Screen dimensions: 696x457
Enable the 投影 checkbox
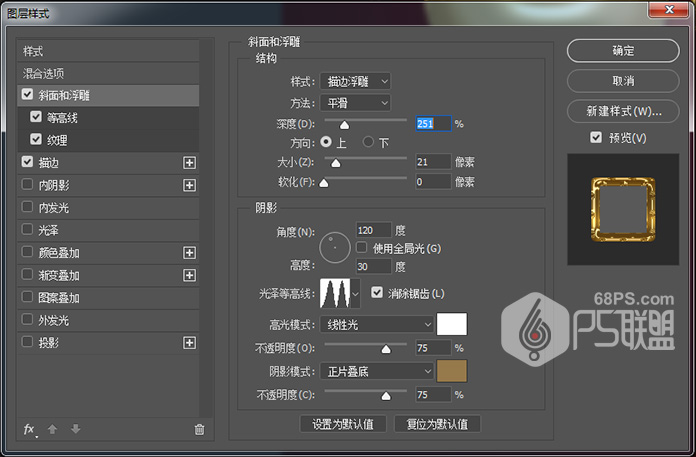tap(27, 342)
